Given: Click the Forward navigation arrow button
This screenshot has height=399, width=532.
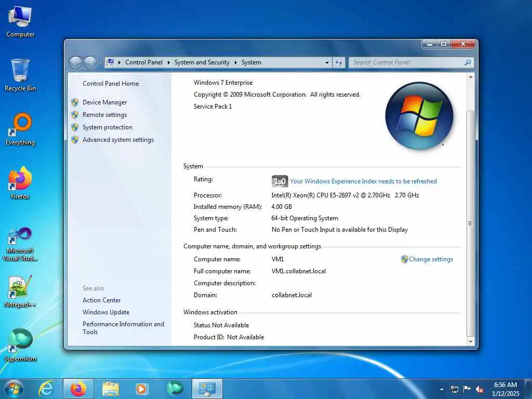Looking at the screenshot, I should (90, 62).
